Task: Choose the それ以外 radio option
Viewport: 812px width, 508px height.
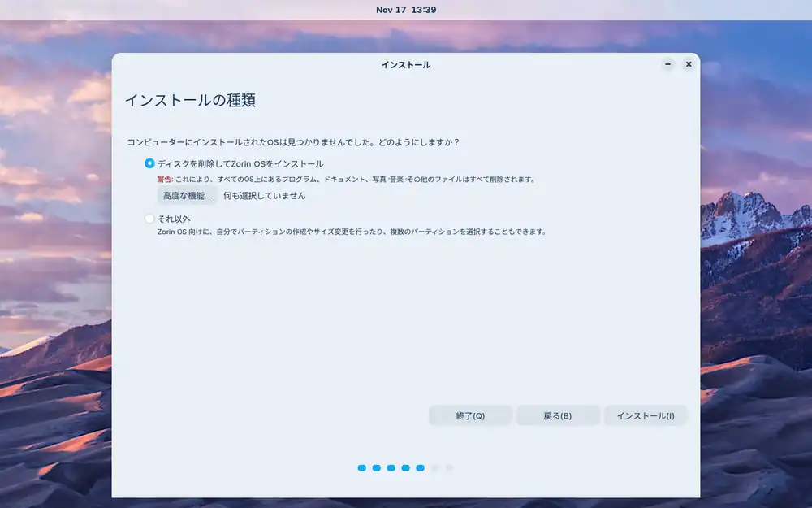Action: tap(149, 219)
